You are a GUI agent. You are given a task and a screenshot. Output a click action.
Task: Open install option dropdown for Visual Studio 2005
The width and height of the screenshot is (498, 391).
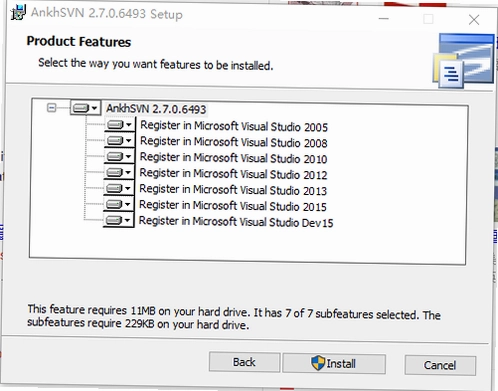(119, 125)
